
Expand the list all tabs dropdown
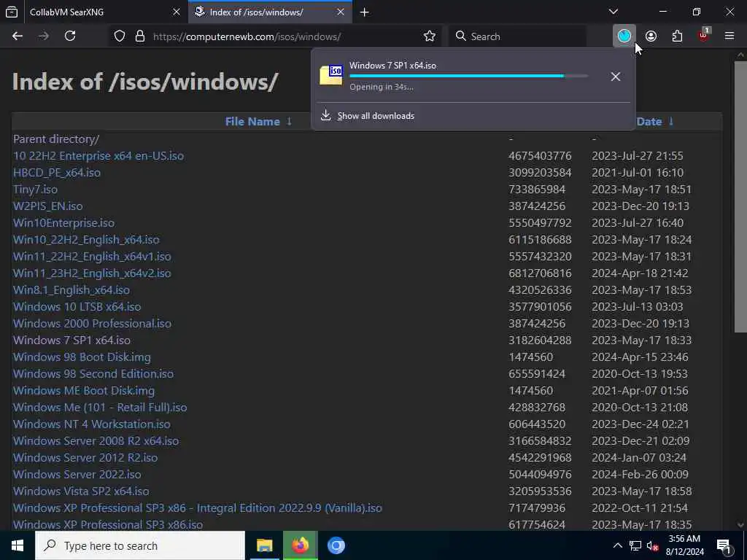[x=614, y=12]
